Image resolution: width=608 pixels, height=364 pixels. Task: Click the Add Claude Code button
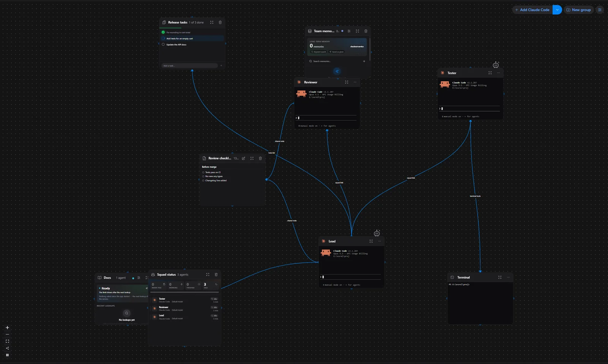tap(532, 10)
